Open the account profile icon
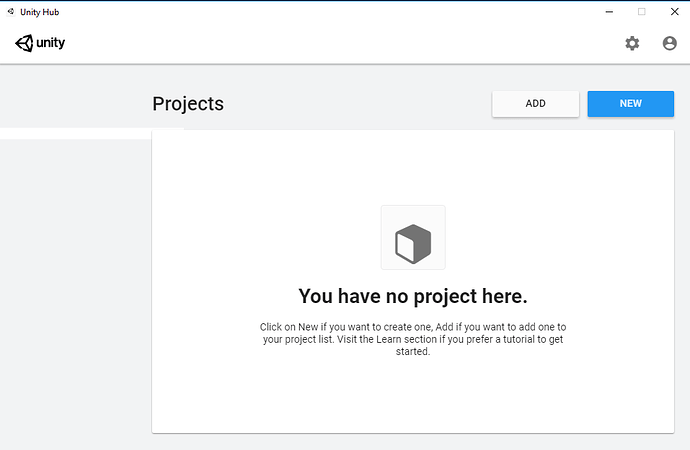The image size is (690, 450). pyautogui.click(x=670, y=43)
